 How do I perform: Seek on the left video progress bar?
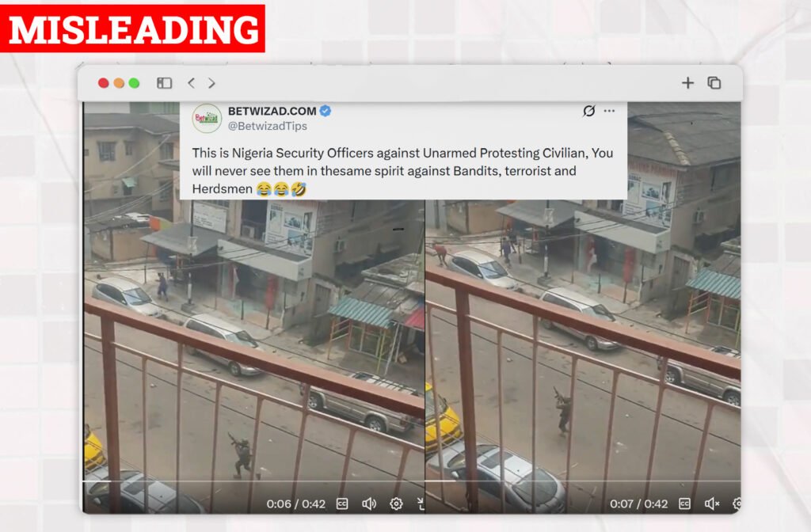(x=253, y=481)
